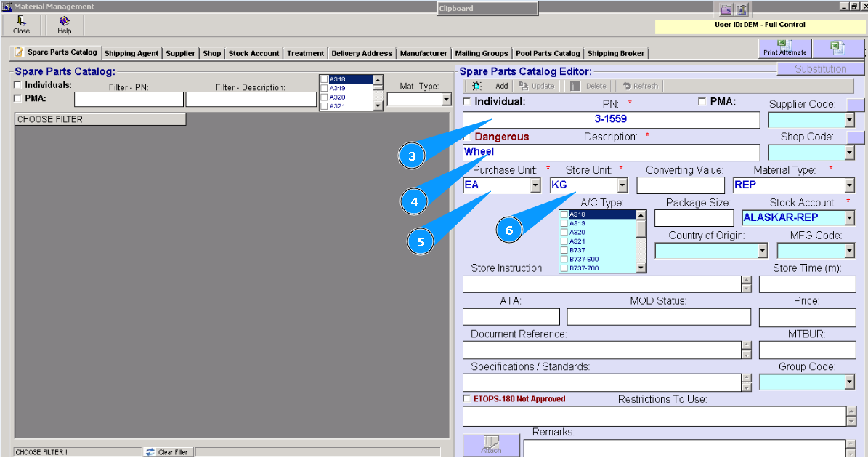This screenshot has width=868, height=458.
Task: Open the Country of Origin dropdown
Action: (x=763, y=251)
